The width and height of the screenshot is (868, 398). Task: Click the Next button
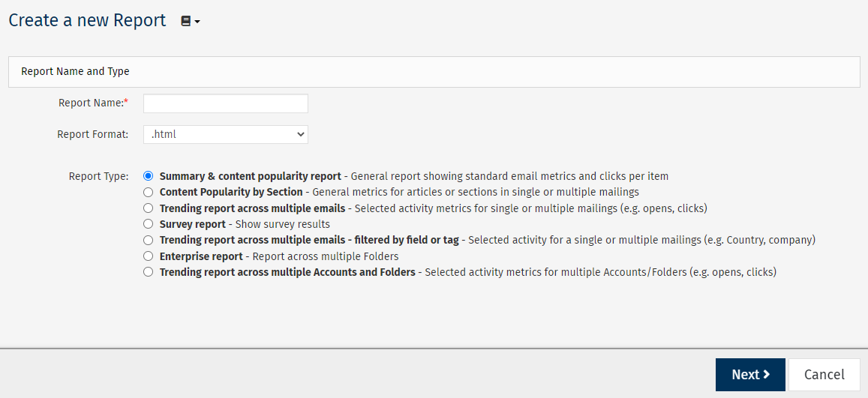[750, 375]
